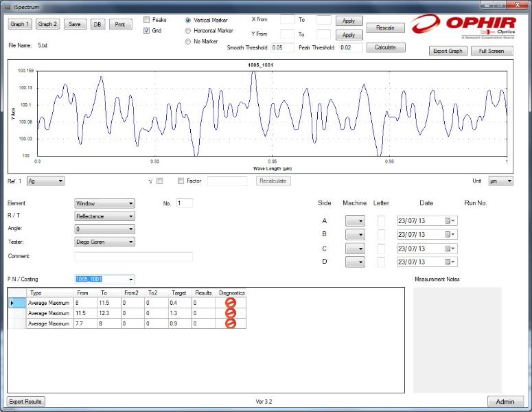
Task: Click the Target cell showing 0.9
Action: (x=179, y=323)
